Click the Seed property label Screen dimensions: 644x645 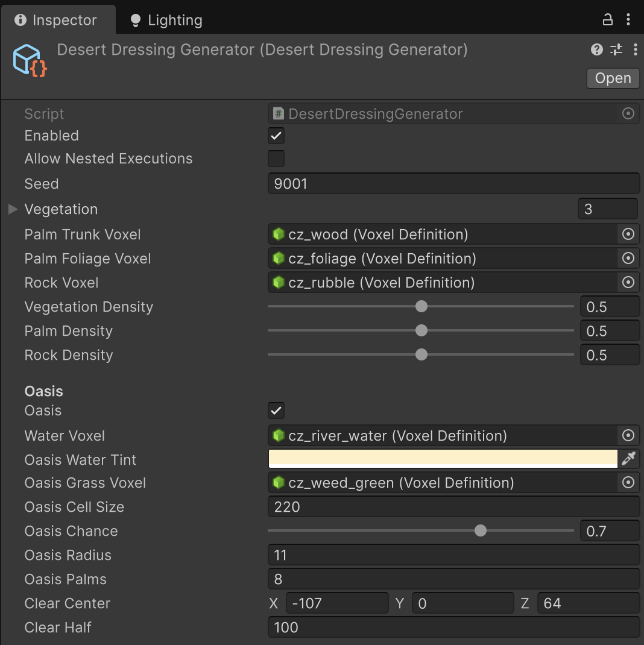coord(42,183)
